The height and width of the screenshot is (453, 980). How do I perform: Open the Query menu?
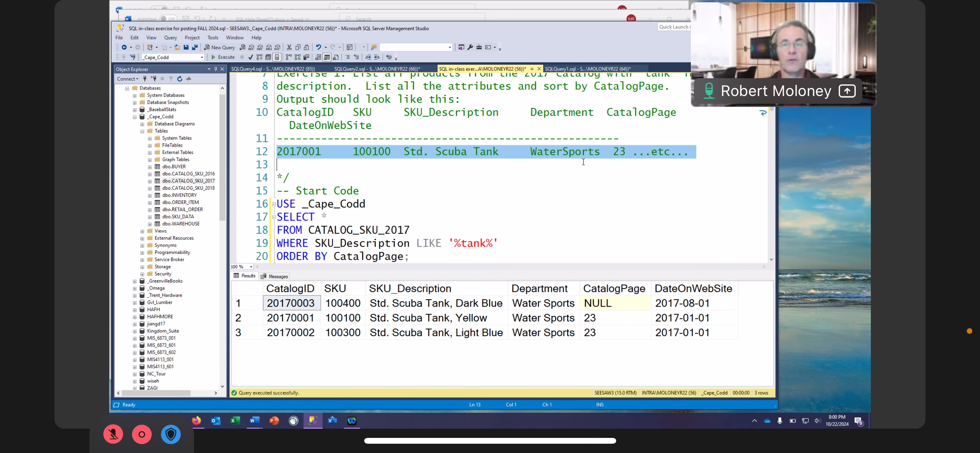[x=170, y=38]
